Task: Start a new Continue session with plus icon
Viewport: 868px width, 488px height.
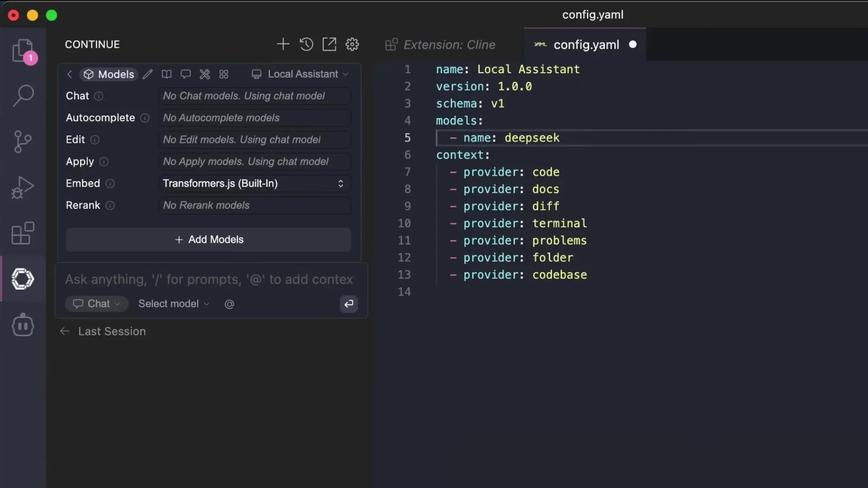Action: (x=283, y=44)
